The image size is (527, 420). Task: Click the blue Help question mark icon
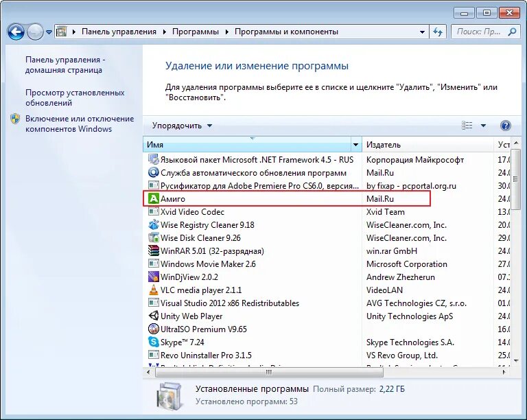click(x=506, y=126)
